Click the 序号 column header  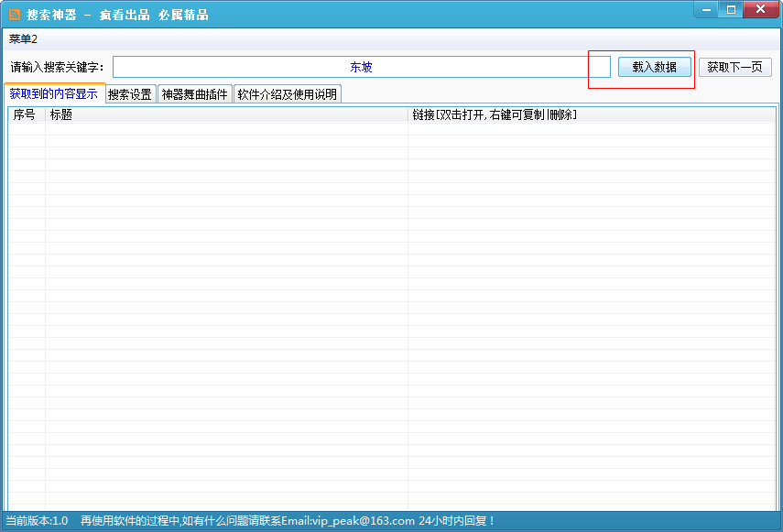click(23, 114)
